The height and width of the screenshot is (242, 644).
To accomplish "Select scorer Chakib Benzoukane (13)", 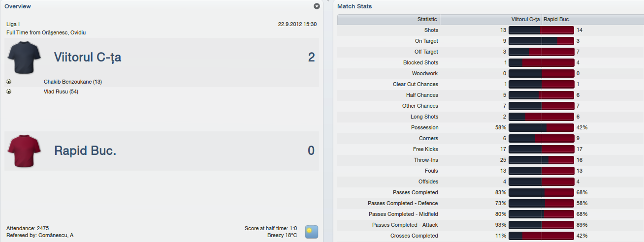I will tap(73, 82).
